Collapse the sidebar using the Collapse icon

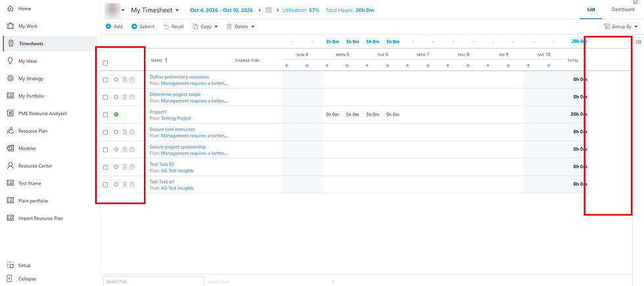(11, 279)
